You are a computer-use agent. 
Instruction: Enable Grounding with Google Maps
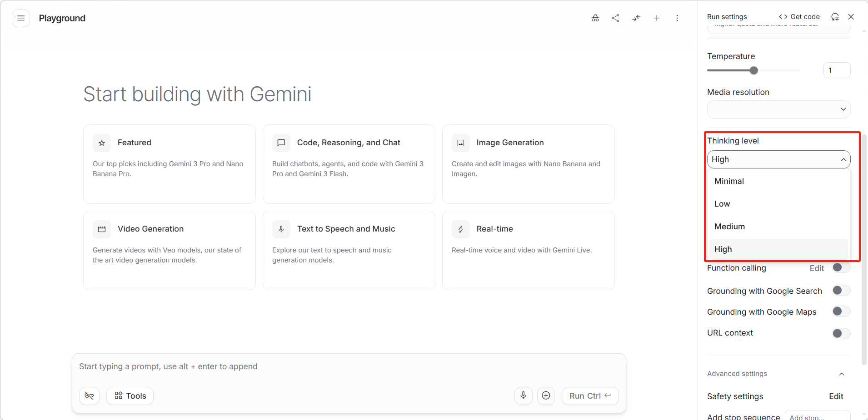click(x=841, y=311)
